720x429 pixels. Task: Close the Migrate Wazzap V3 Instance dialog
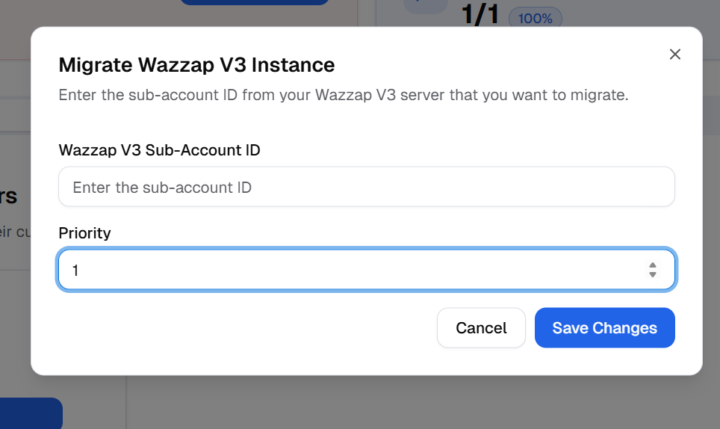point(675,54)
